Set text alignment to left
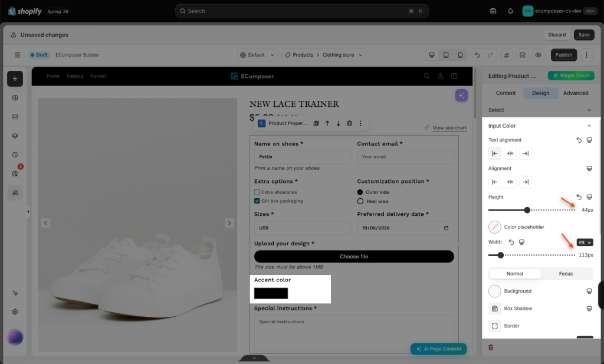 tap(495, 153)
